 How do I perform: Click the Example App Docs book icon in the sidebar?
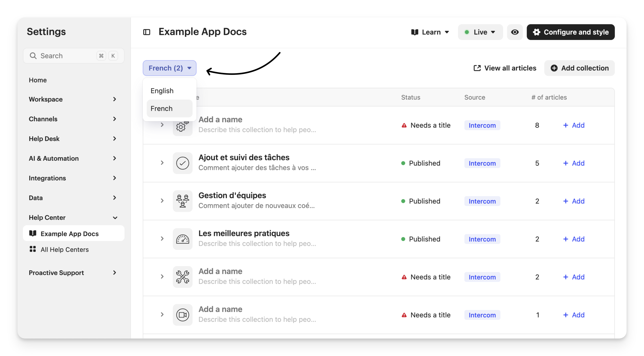pos(33,233)
